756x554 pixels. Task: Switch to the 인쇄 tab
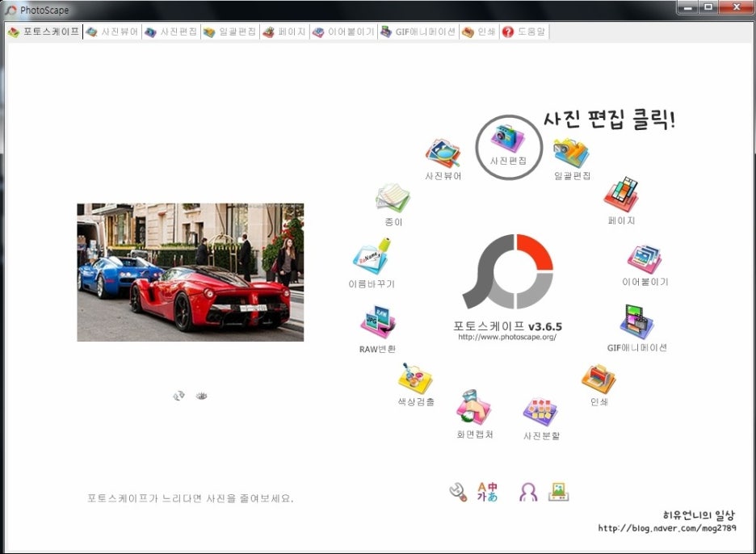click(x=479, y=31)
